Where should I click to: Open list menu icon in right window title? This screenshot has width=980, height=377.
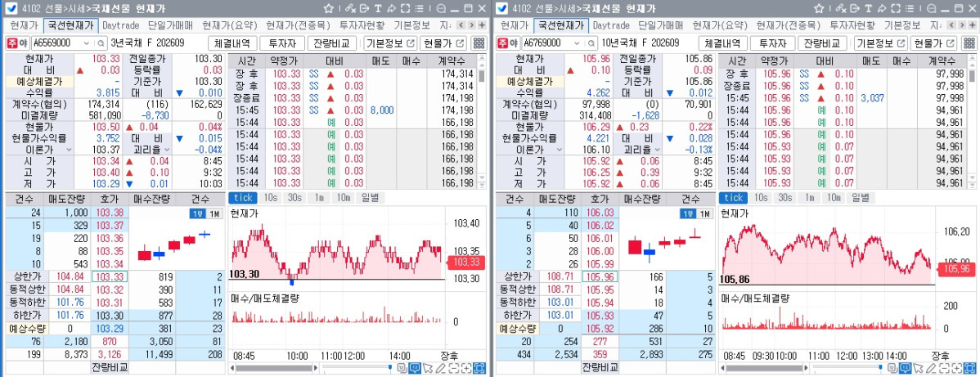click(x=910, y=9)
